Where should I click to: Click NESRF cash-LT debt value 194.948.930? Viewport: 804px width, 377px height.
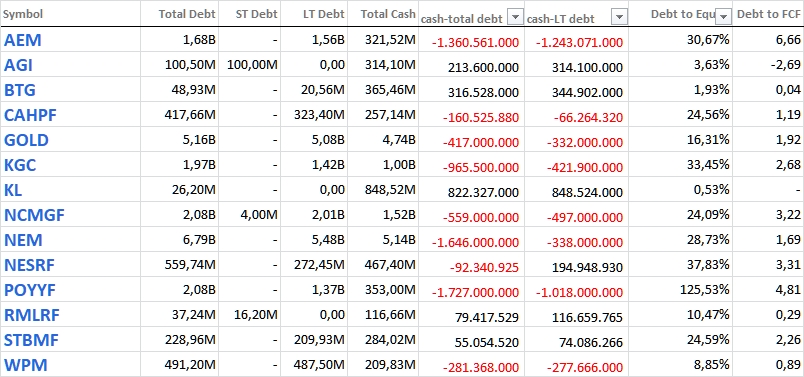click(576, 266)
